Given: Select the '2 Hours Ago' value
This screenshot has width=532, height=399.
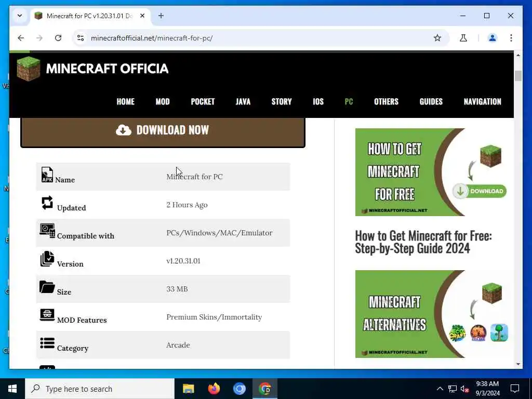Looking at the screenshot, I should coord(187,205).
